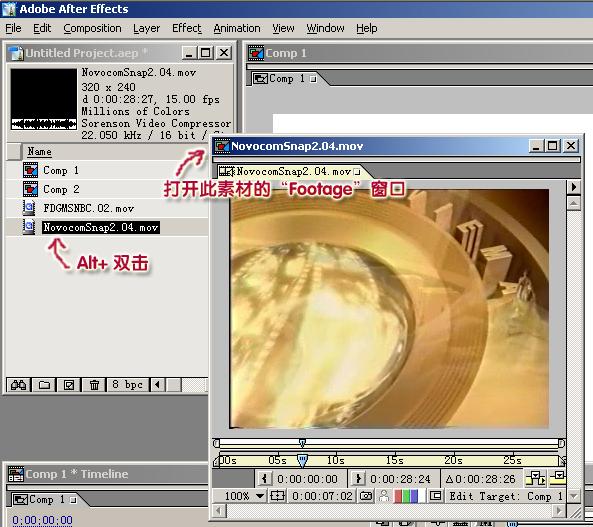This screenshot has height=527, width=593.
Task: Click the in-point timecode 0:00:00:00 in Footage window
Action: 307,479
